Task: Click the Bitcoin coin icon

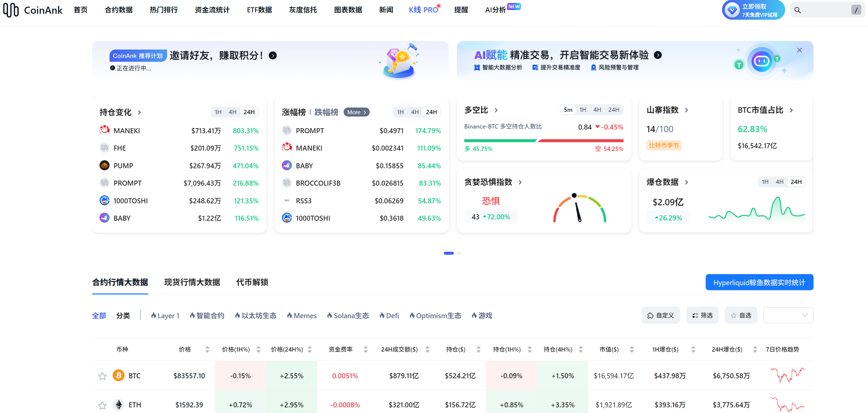Action: 118,375
